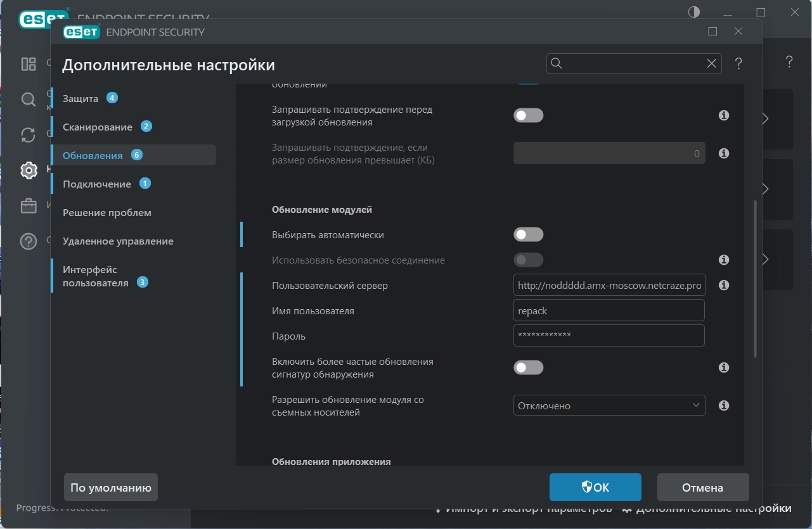This screenshot has width=812, height=529.
Task: Toggle the 'Выбирать автоматически' switch
Action: click(528, 234)
